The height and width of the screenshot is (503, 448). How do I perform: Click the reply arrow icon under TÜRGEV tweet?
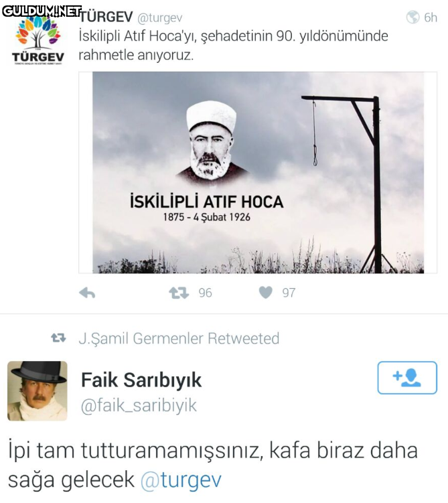[87, 293]
